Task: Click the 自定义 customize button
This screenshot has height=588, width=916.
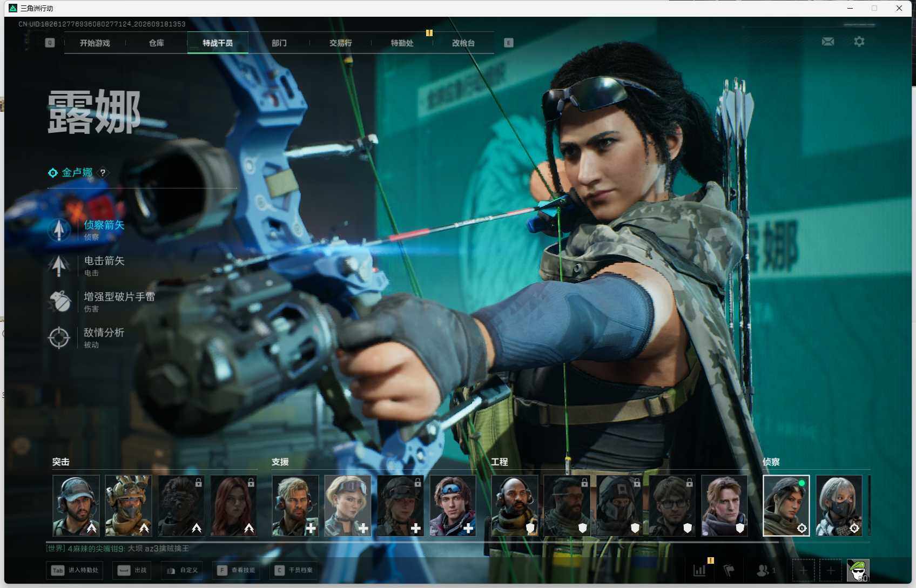Action: point(182,570)
